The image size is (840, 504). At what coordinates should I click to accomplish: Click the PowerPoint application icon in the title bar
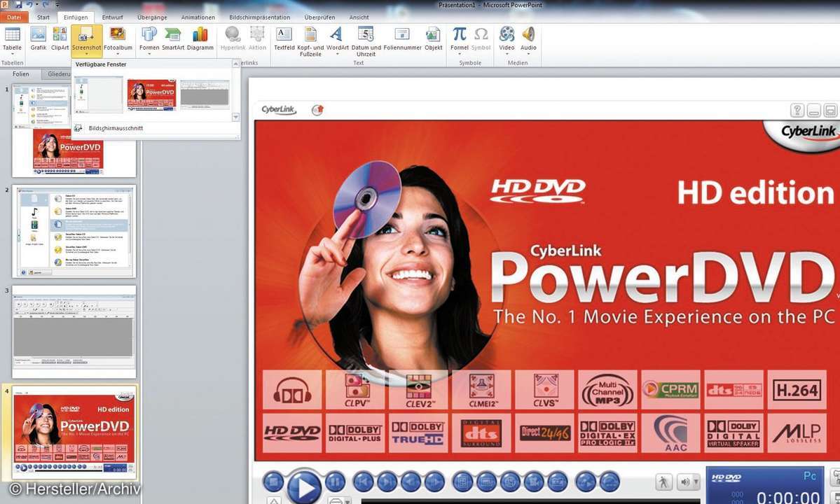pyautogui.click(x=5, y=4)
